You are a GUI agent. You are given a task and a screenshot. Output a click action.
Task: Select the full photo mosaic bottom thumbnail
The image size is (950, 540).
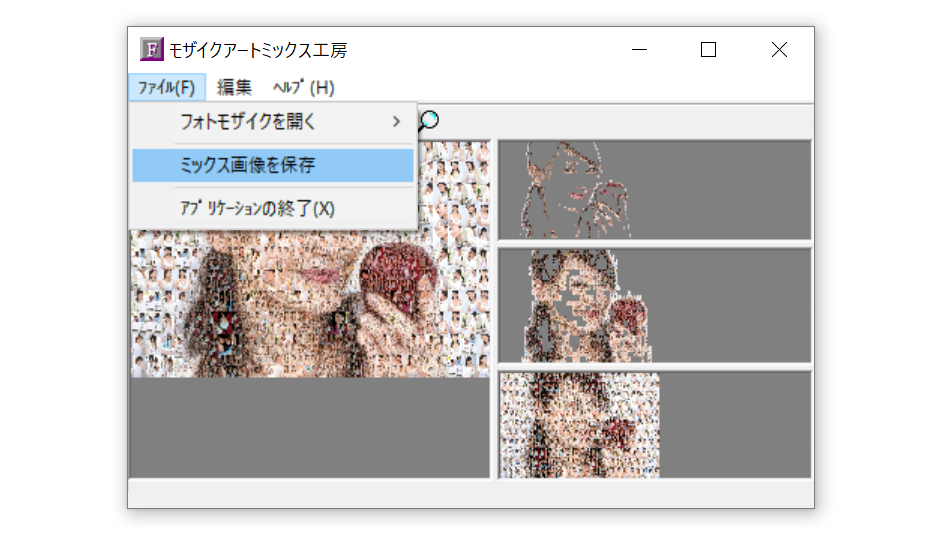654,425
